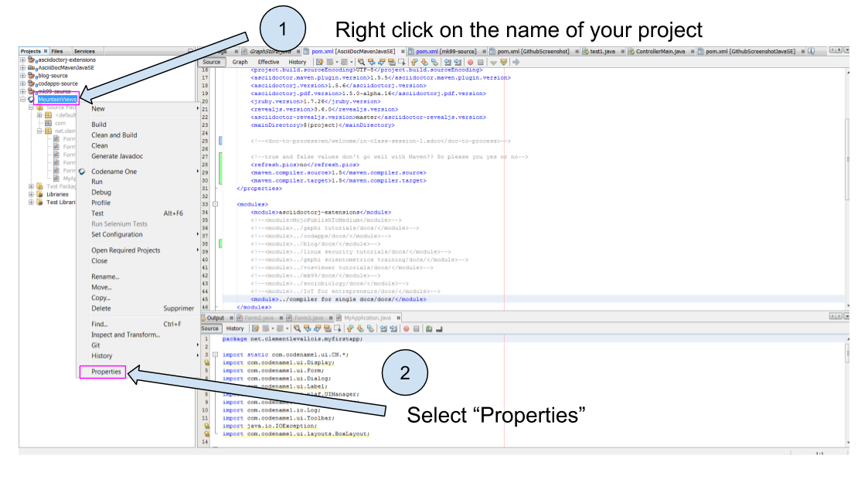This screenshot has width=868, height=493.
Task: Select the MountainViews project
Action: (57, 100)
